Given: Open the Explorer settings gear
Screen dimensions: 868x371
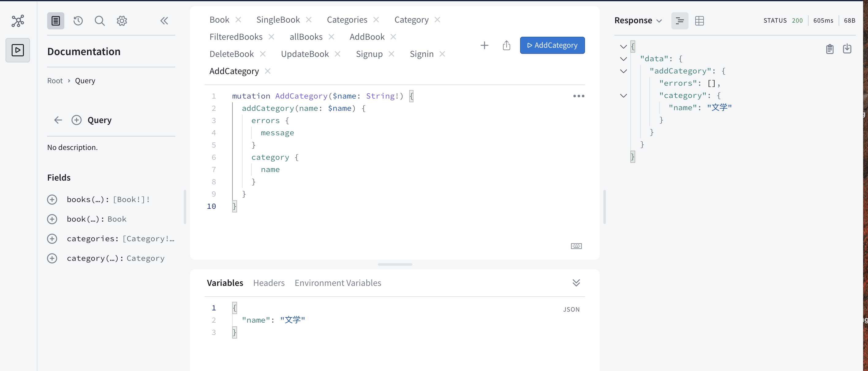Looking at the screenshot, I should coord(122,21).
